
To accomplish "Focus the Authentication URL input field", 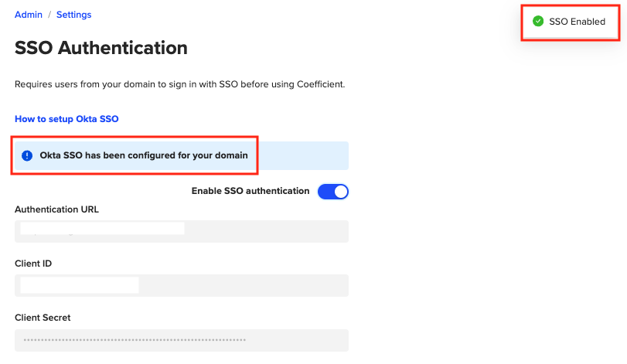I will [182, 231].
